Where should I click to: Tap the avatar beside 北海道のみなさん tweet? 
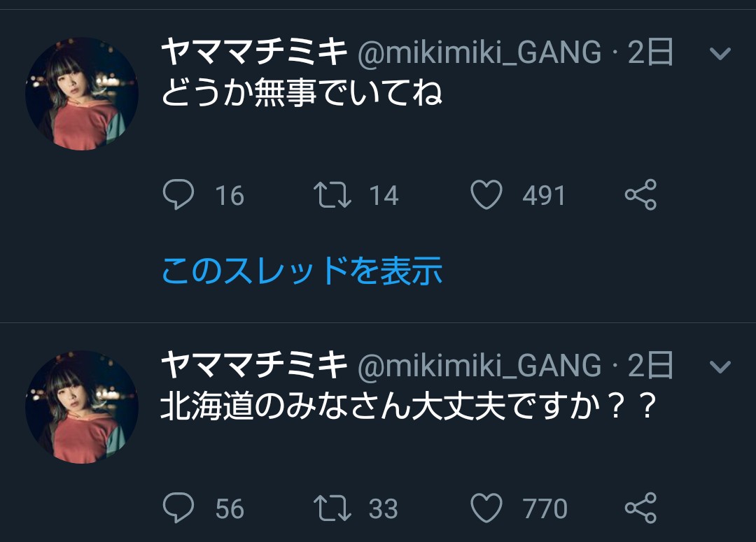[x=82, y=407]
